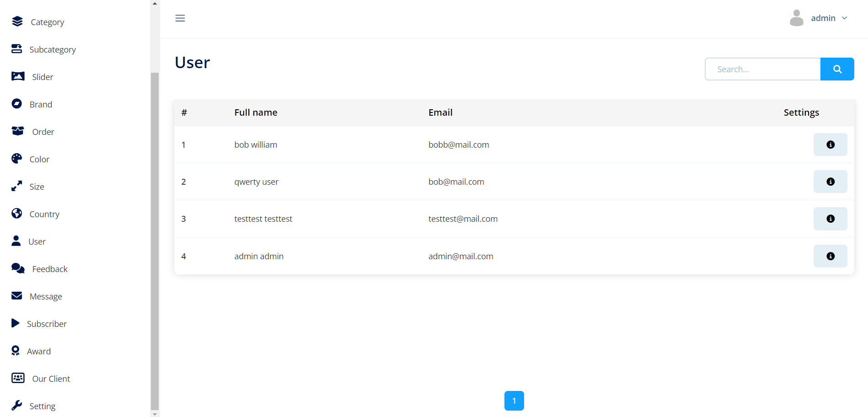868x417 pixels.
Task: Click the Category layers icon in sidebar
Action: [x=17, y=21]
